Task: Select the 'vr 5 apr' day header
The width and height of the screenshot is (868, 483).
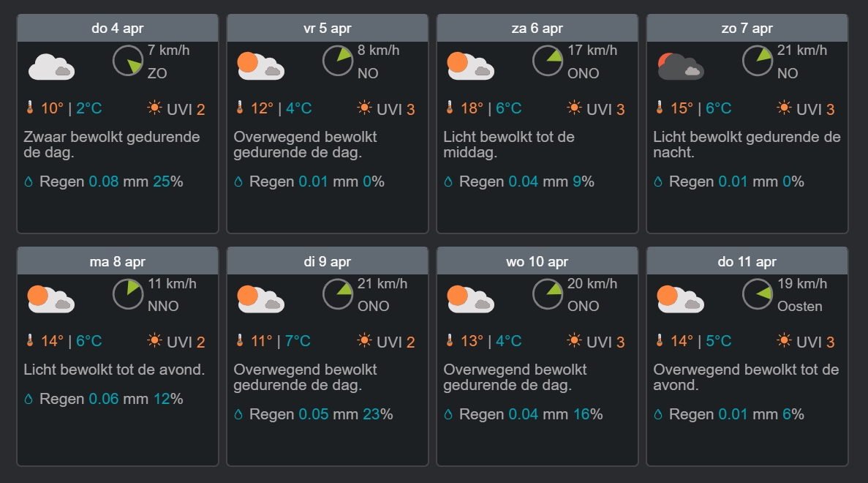Action: [328, 29]
